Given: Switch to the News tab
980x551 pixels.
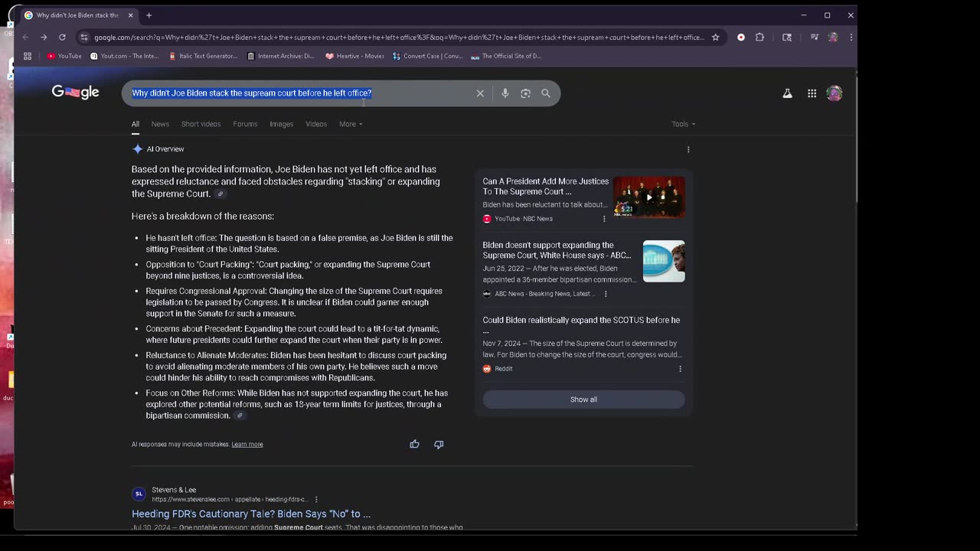Looking at the screenshot, I should 160,124.
